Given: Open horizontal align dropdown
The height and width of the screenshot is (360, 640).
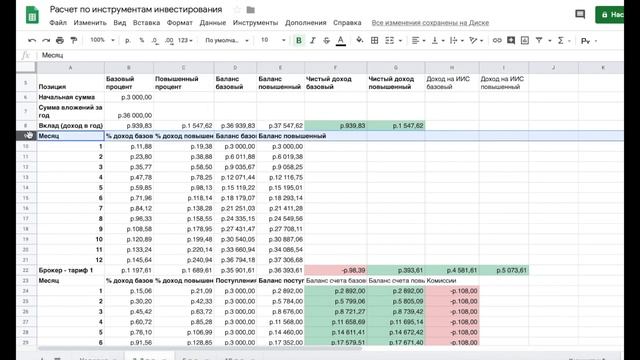Looking at the screenshot, I should pos(418,40).
